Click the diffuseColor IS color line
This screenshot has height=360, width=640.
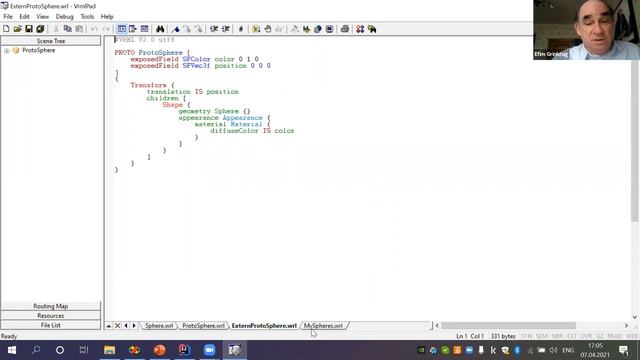[252, 131]
